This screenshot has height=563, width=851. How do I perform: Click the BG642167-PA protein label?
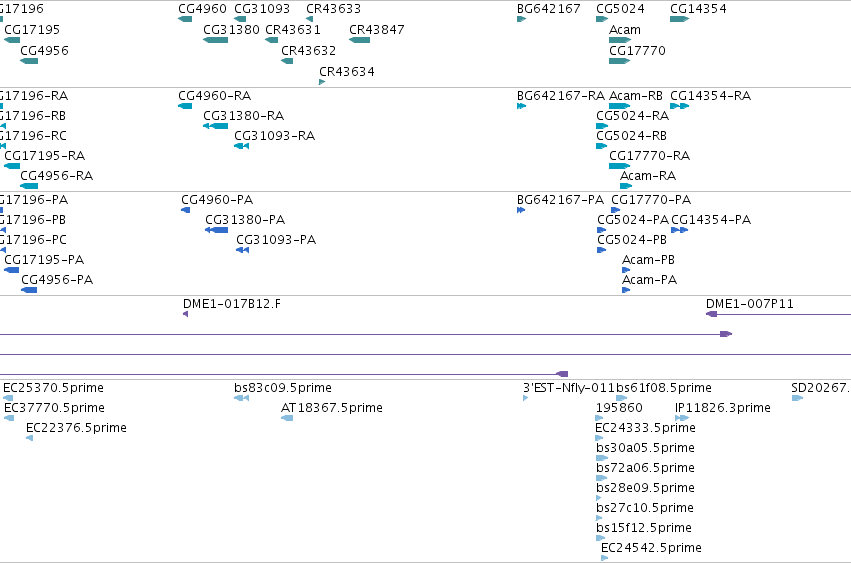[560, 200]
